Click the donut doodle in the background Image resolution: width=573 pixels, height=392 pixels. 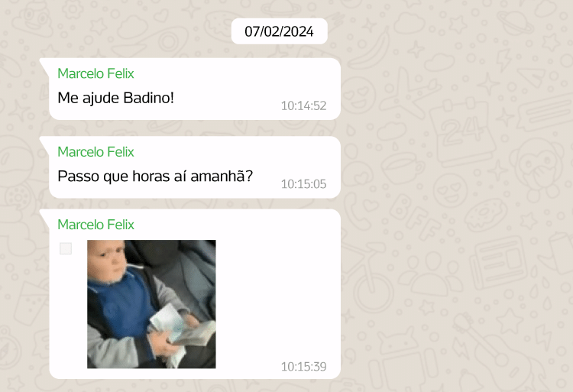tap(485, 215)
